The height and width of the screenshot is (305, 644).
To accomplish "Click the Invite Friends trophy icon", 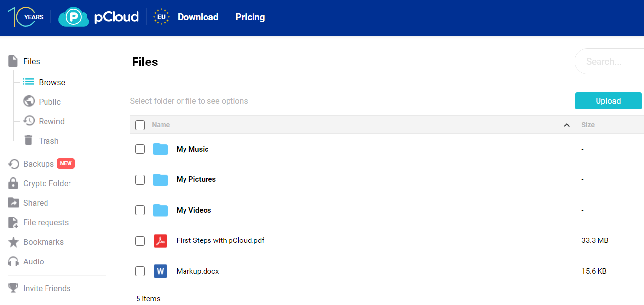I will [x=13, y=288].
